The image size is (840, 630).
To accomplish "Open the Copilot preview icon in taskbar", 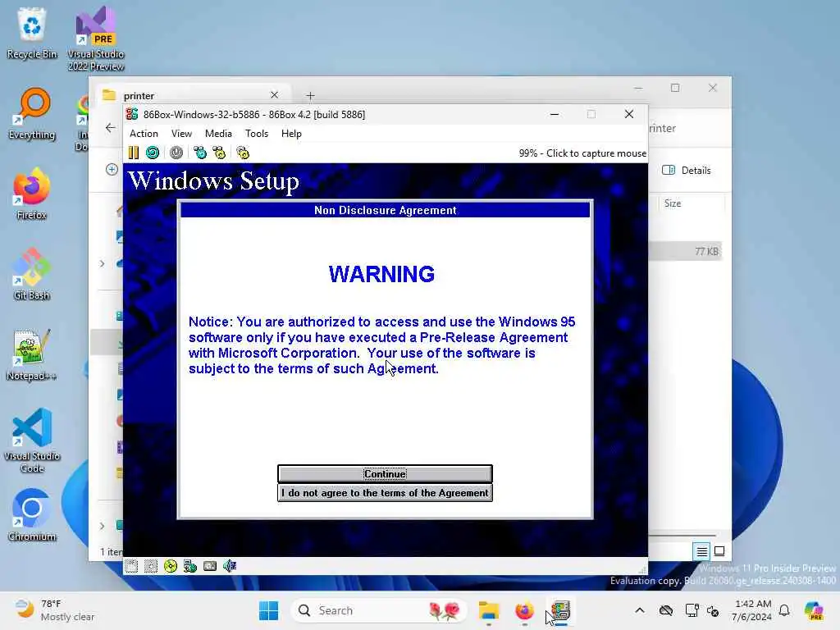I will coord(814,610).
